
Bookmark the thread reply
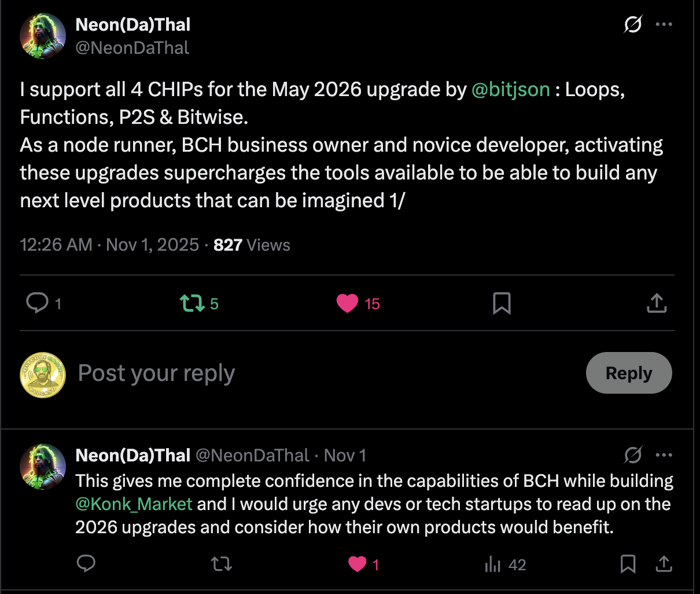628,564
